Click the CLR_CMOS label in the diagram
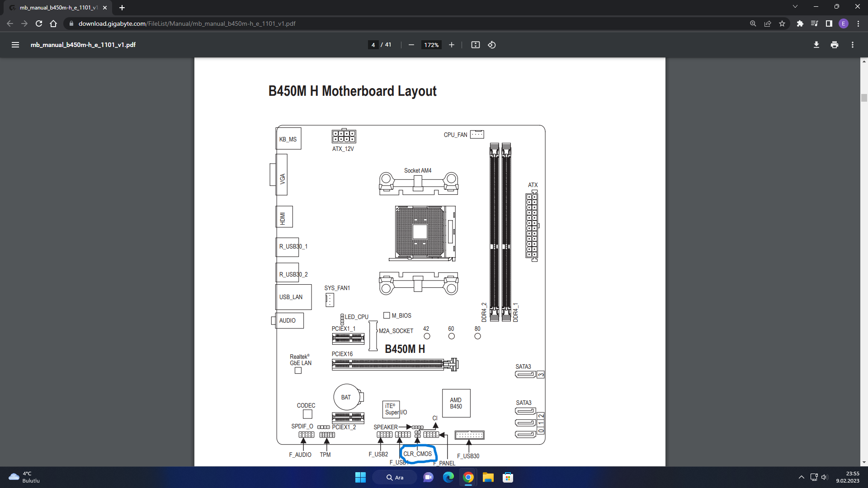 tap(417, 454)
